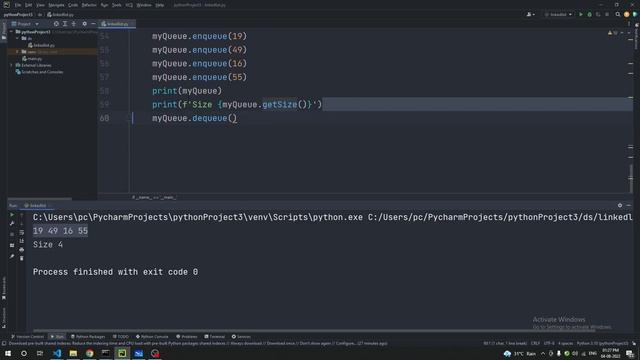Open the Refactor menu
The image size is (640, 360).
(89, 5)
